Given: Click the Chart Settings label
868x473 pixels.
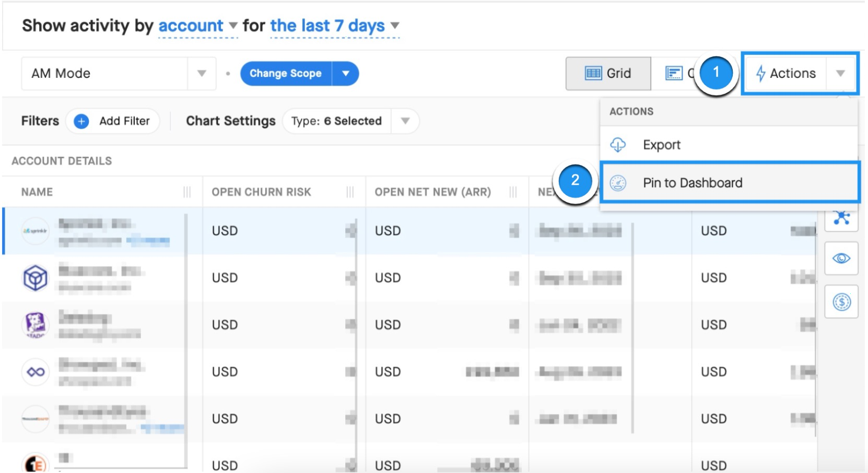Looking at the screenshot, I should click(231, 121).
